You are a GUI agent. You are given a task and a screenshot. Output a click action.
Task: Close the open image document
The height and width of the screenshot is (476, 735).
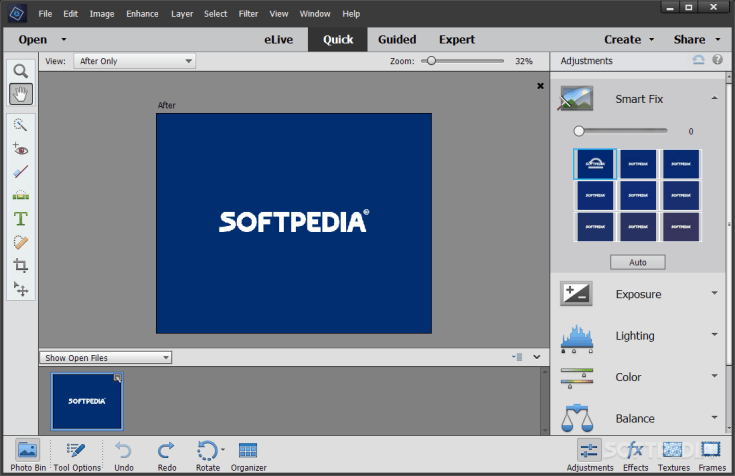tap(540, 86)
